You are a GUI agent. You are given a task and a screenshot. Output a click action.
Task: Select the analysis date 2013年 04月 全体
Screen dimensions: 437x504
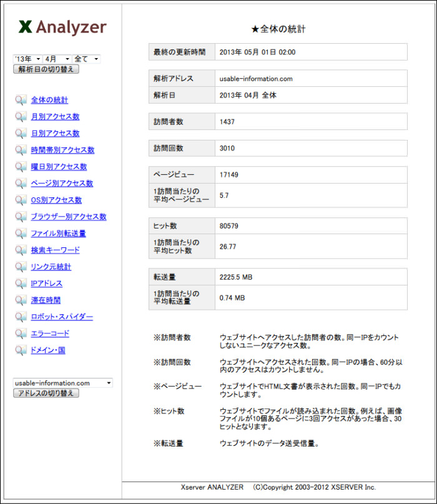248,96
